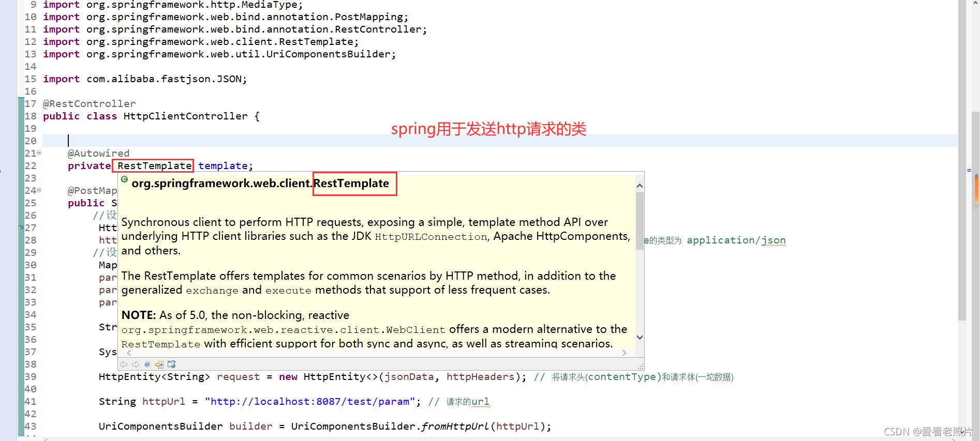Click jsonData argument on line 39
Screen dimensions: 980x441
point(409,377)
